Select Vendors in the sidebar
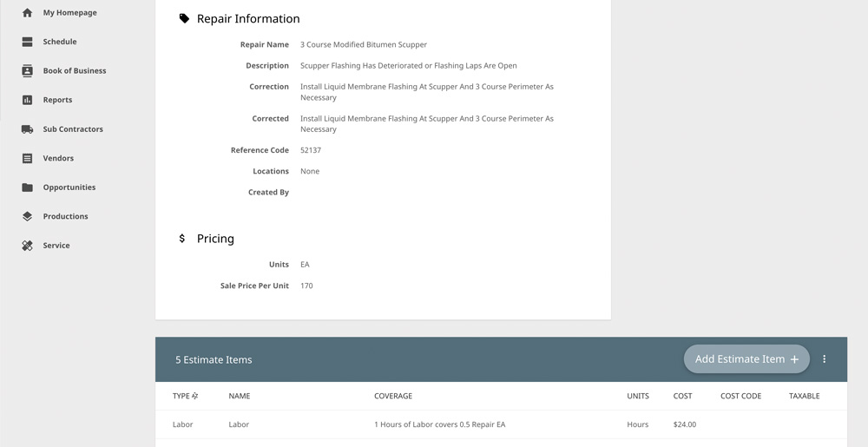868x447 pixels. coord(58,158)
